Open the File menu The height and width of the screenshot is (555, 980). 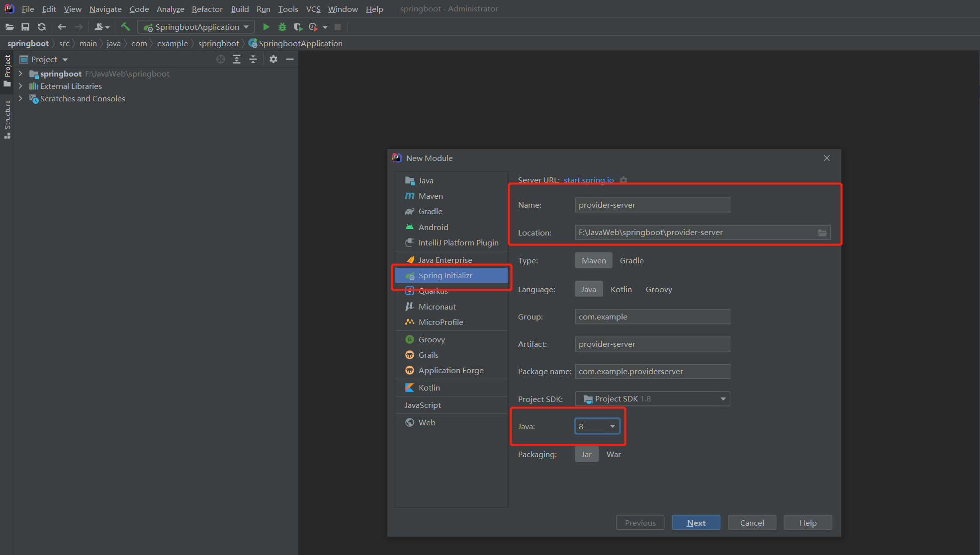[28, 9]
